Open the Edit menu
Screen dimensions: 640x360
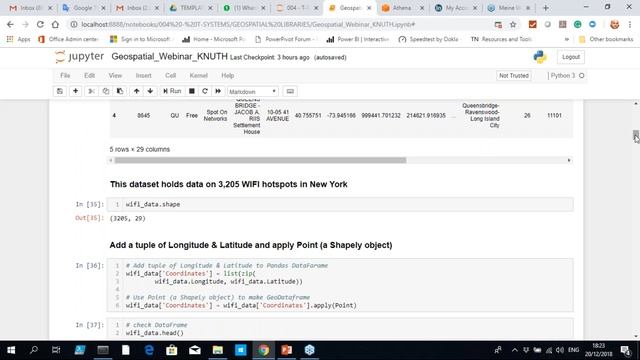89,76
